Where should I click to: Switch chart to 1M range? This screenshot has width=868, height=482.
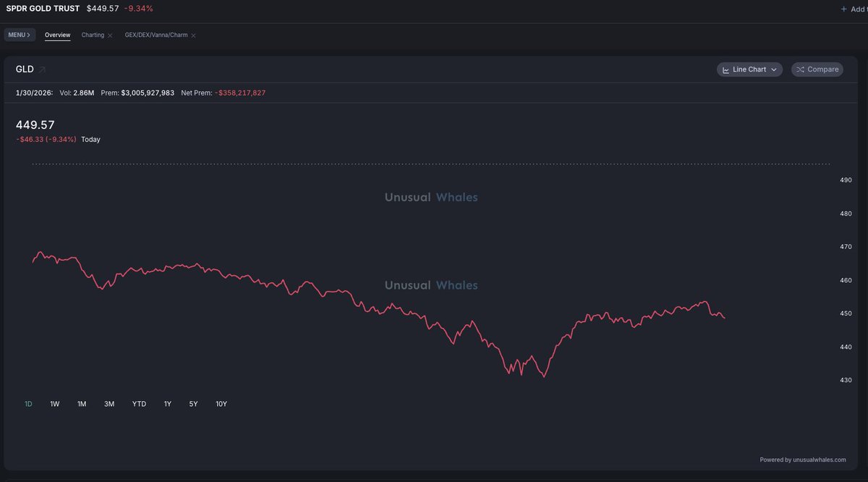pos(82,404)
